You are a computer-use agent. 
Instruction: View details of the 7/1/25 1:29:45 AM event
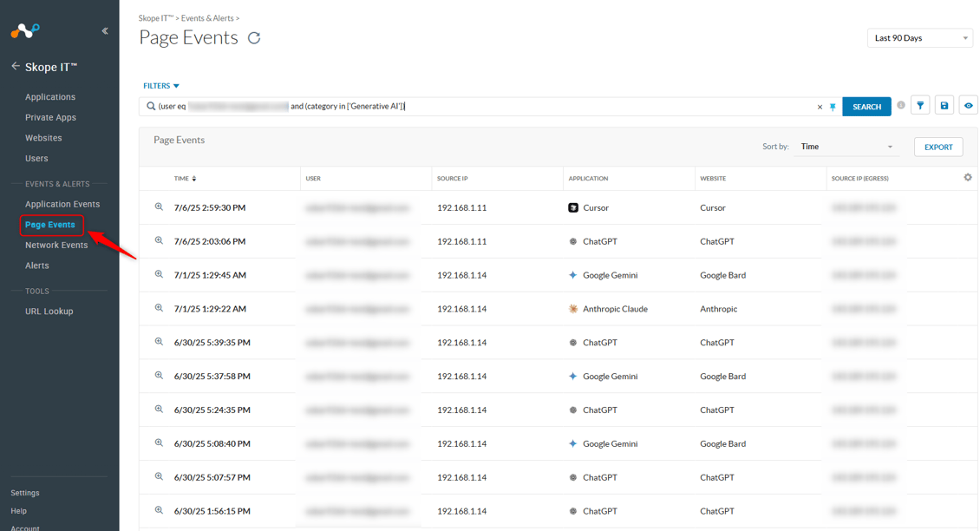point(159,274)
